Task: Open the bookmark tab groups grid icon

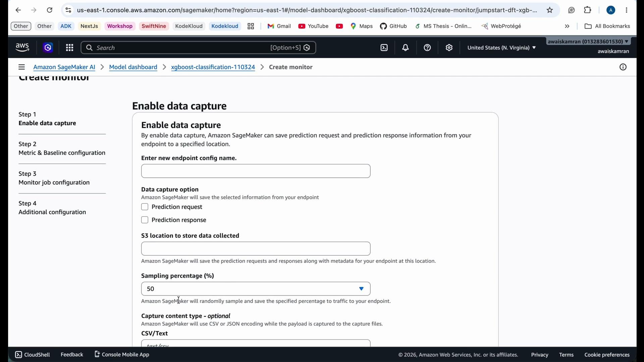Action: pos(251,26)
